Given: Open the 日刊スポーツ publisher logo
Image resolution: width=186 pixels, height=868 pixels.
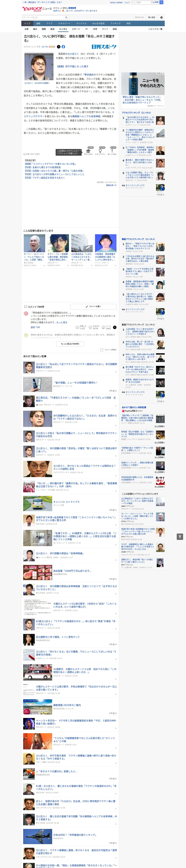Looking at the screenshot, I should (x=104, y=47).
